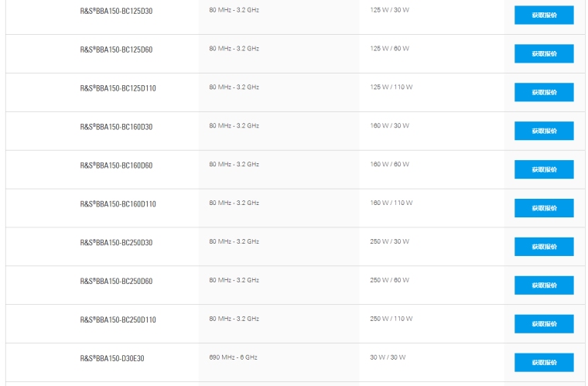The image size is (588, 386).
Task: Open the R&S BBA150-D30E30 product name
Action: pyautogui.click(x=112, y=359)
